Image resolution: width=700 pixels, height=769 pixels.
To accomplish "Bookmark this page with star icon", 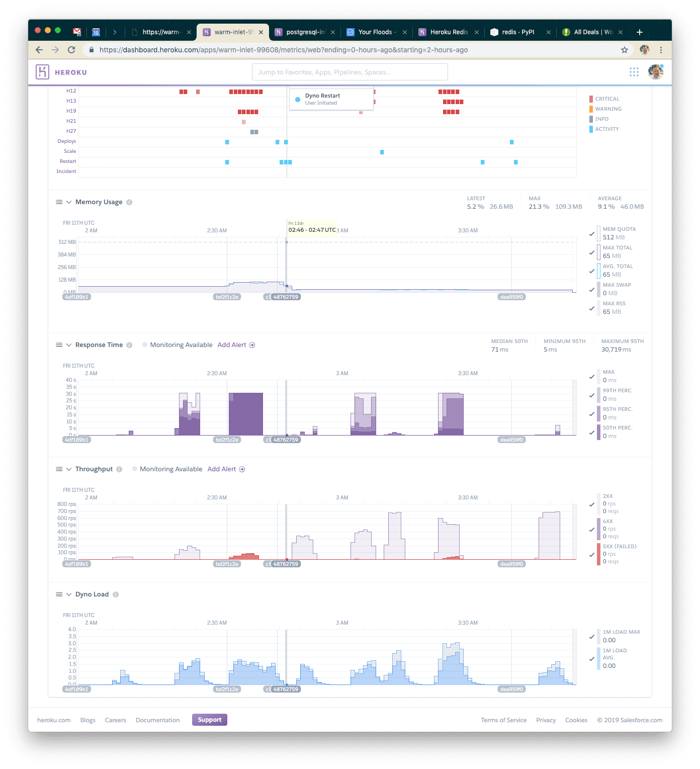I will pos(624,50).
